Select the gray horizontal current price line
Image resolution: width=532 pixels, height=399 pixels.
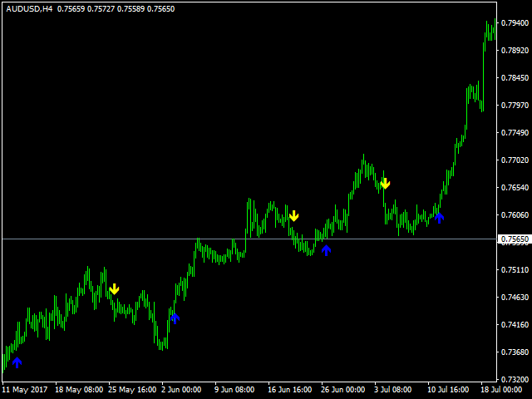[249, 239]
